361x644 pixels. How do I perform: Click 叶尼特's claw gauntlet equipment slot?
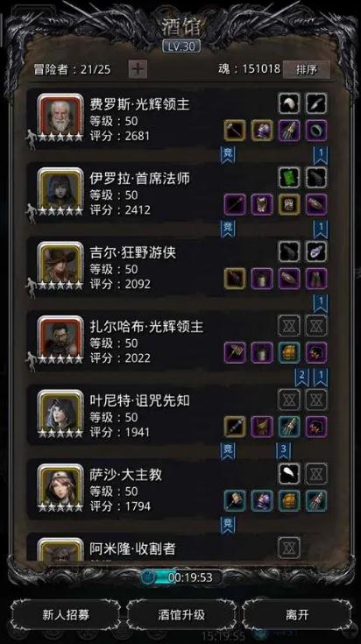pyautogui.click(x=289, y=427)
